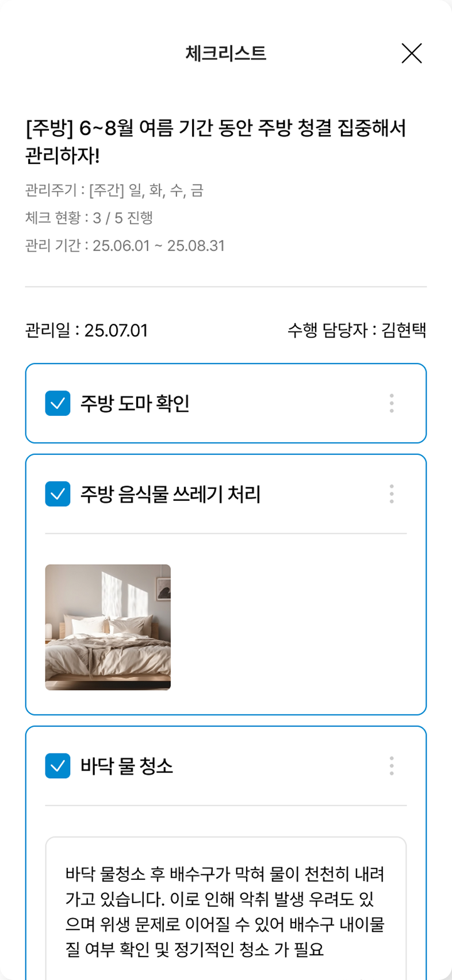Viewport: 452px width, 980px height.
Task: Click the 체크리스트 header title
Action: click(x=225, y=53)
